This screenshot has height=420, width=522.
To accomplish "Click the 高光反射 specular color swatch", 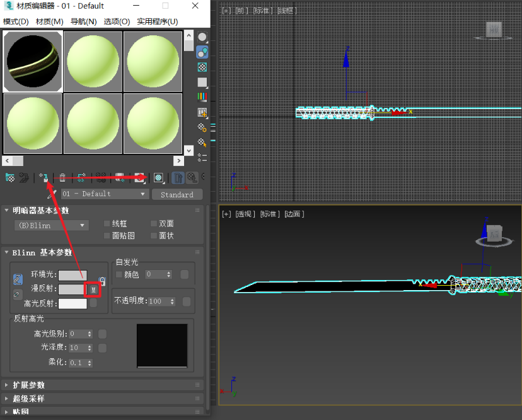I will click(72, 303).
